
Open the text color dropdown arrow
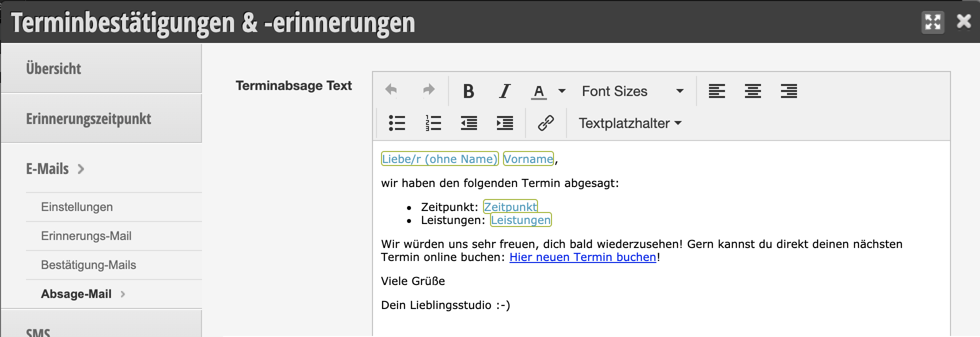(x=562, y=91)
